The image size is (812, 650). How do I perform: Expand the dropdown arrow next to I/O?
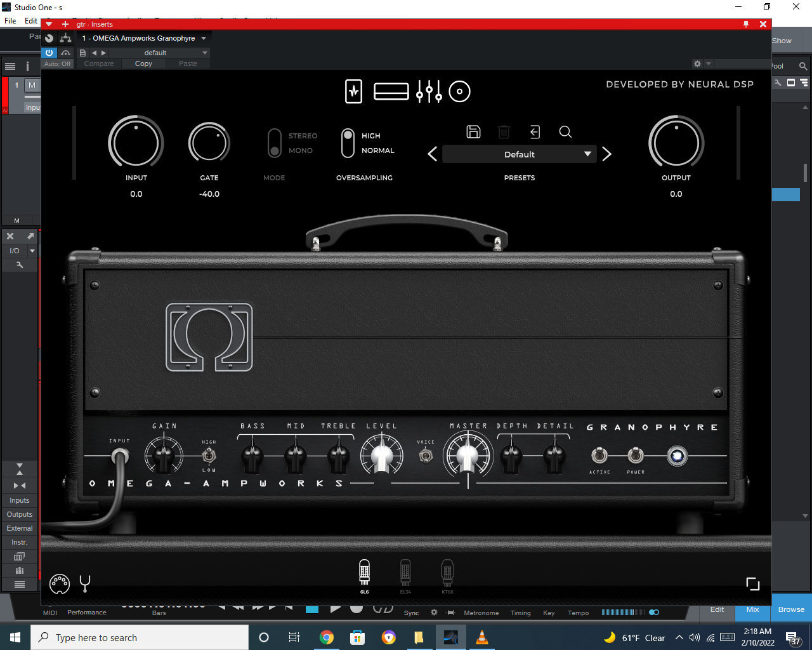32,251
